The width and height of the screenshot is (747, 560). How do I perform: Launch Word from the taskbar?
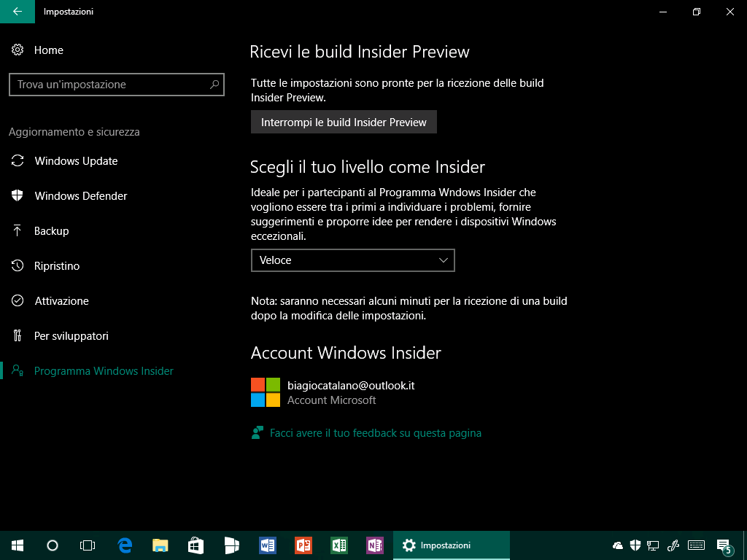[x=267, y=545]
